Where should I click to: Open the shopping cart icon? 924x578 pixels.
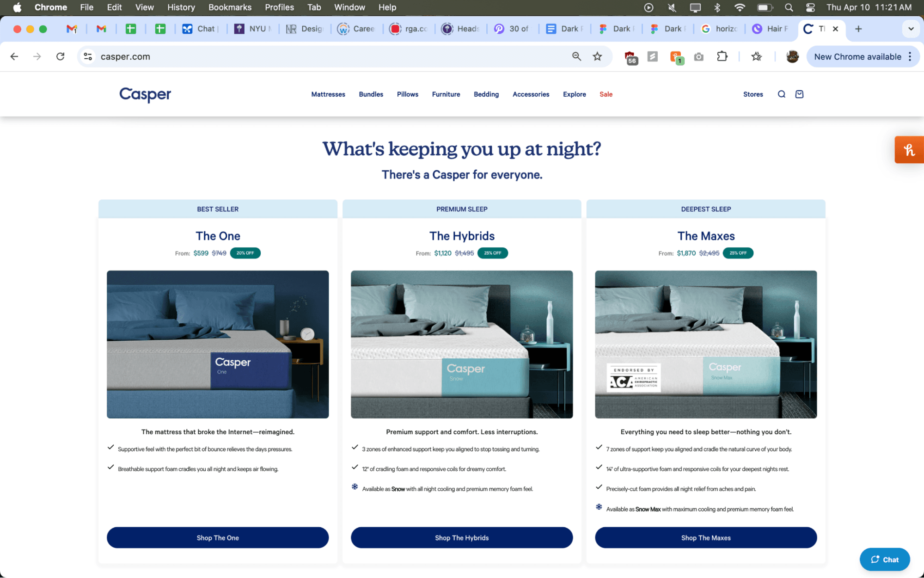(799, 94)
